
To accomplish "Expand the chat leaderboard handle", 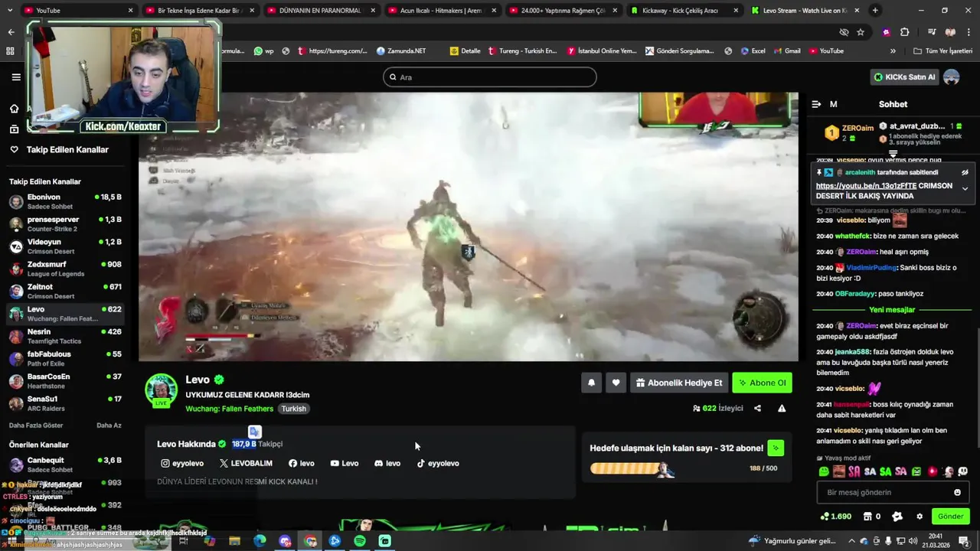I will pos(893,154).
